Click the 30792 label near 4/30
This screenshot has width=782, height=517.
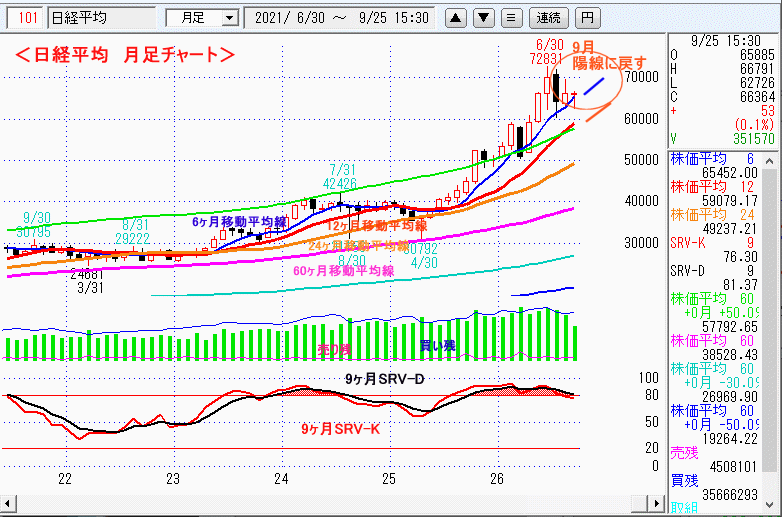(x=420, y=248)
